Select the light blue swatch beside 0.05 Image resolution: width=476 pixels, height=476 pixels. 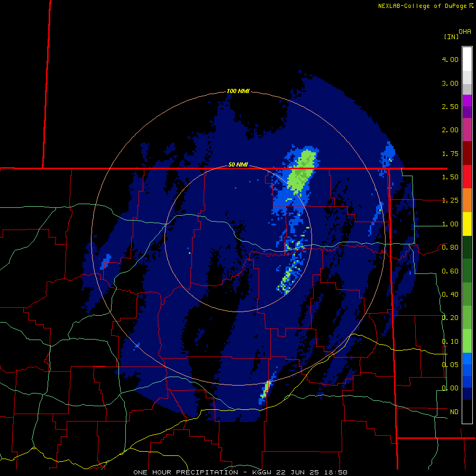click(x=467, y=359)
